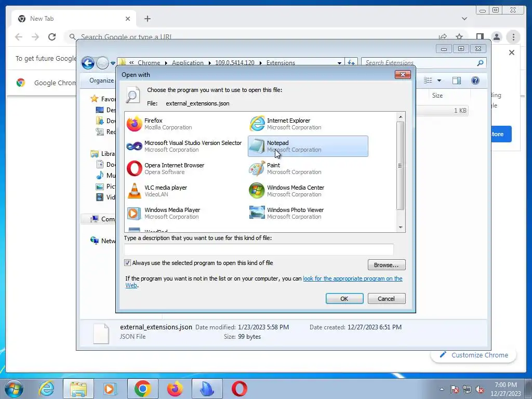This screenshot has width=532, height=399.
Task: Toggle the Explorer preview pane
Action: (457, 81)
